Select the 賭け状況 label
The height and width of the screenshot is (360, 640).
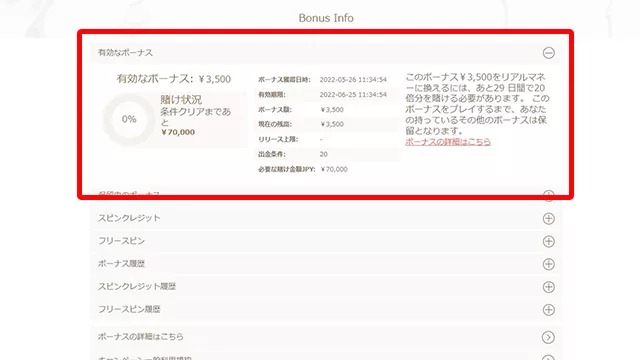181,100
